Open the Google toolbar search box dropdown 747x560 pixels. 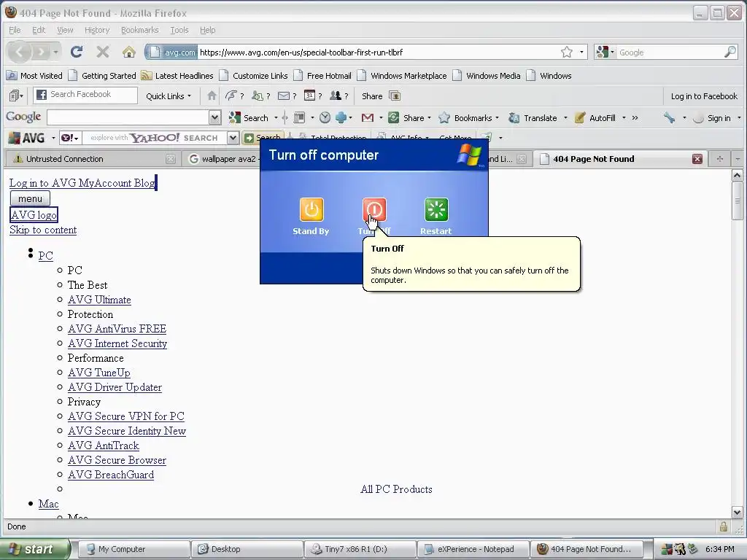point(215,117)
